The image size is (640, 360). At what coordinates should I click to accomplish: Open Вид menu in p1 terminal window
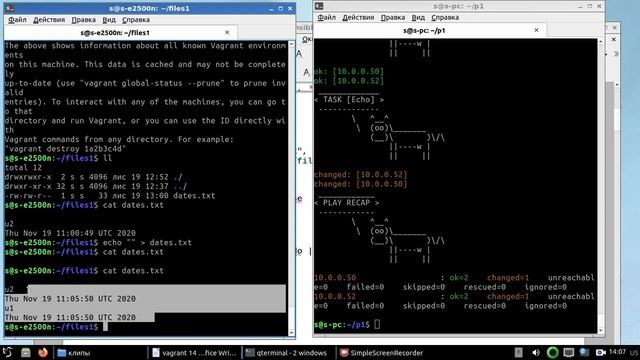tap(418, 18)
